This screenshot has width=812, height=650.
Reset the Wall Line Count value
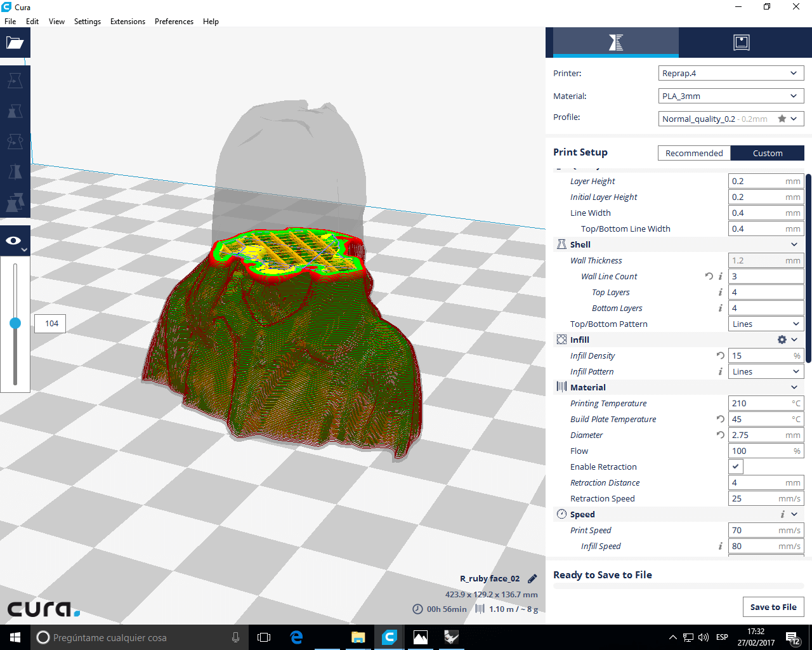(709, 276)
